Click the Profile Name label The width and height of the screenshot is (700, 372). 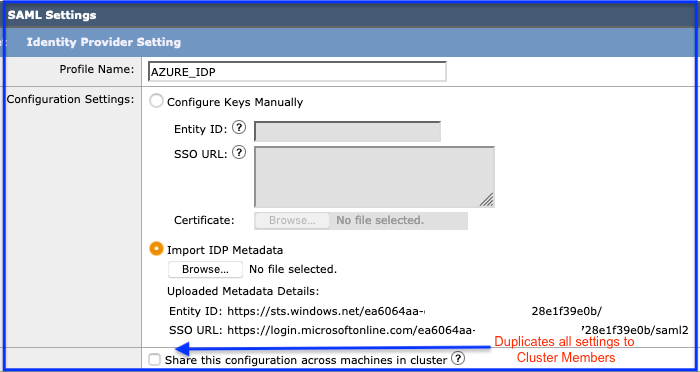[x=97, y=69]
